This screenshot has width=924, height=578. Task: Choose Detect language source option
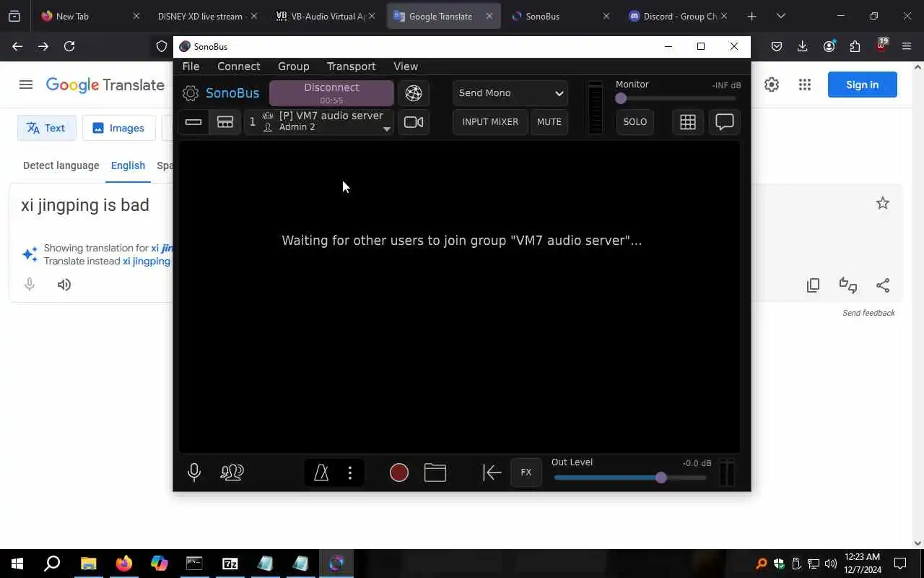[x=61, y=165]
